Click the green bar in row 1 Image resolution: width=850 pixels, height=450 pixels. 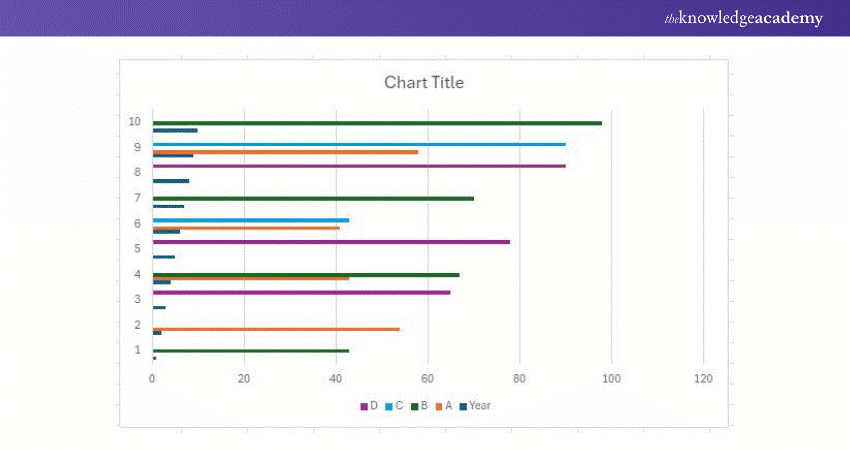(250, 351)
